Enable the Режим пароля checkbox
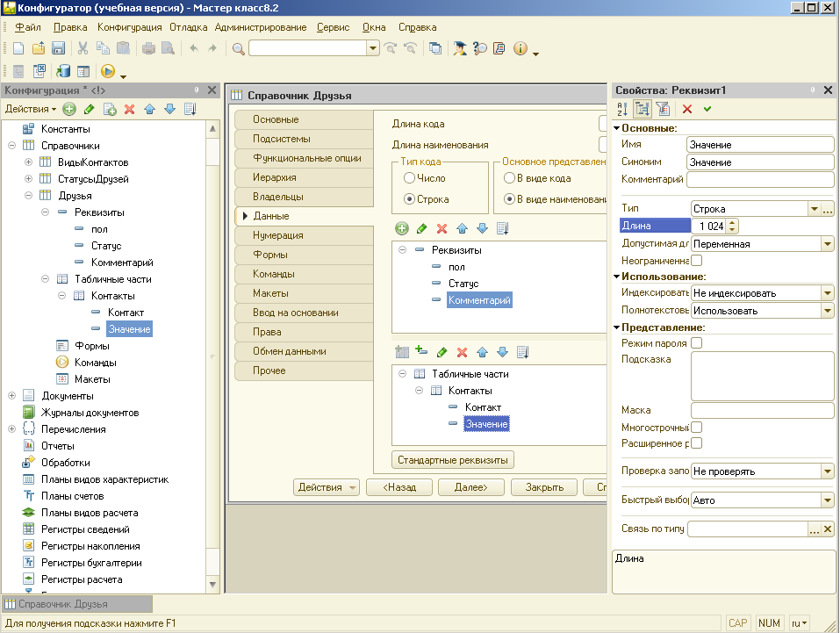The height and width of the screenshot is (633, 840). coord(697,343)
